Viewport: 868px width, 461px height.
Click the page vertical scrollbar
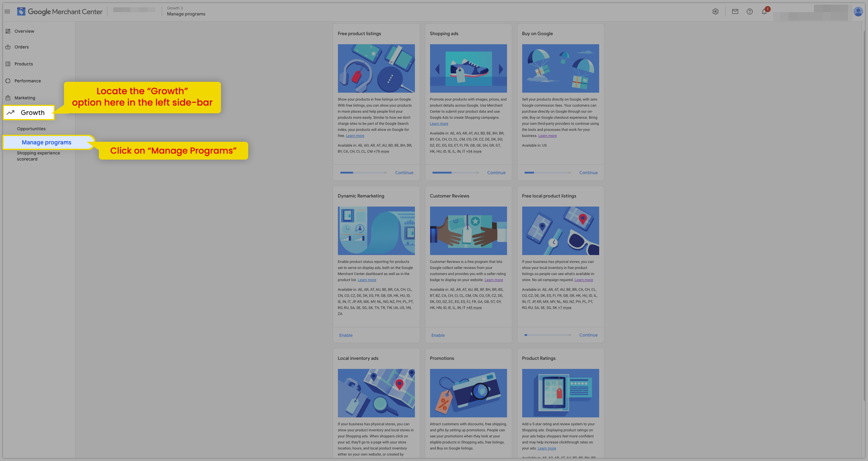865,216
